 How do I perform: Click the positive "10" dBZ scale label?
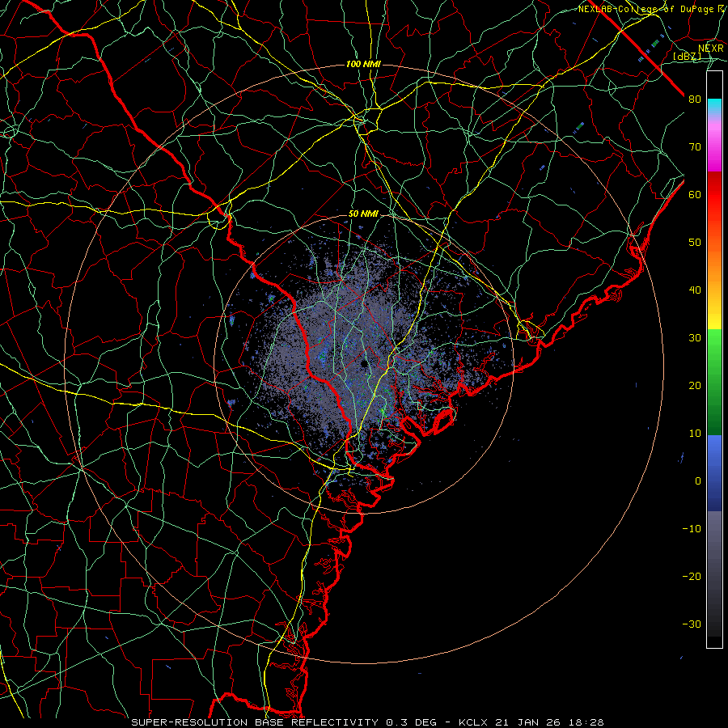[x=695, y=434]
